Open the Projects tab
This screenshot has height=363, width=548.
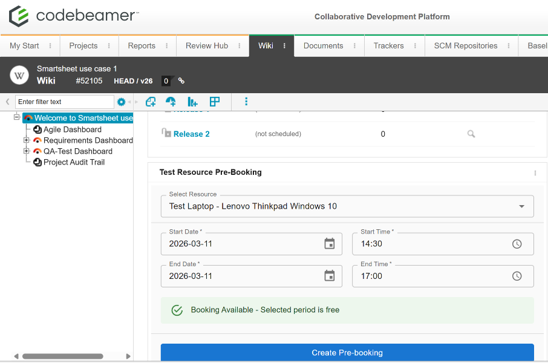click(83, 46)
